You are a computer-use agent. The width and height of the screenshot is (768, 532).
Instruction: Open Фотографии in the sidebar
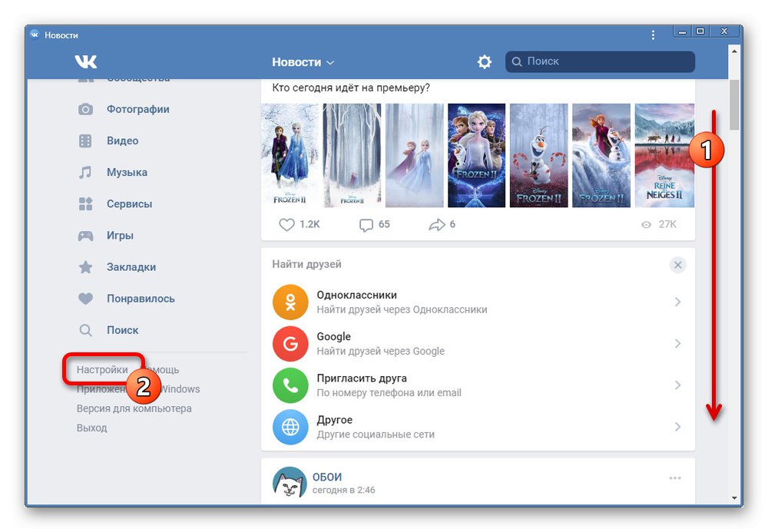point(138,109)
